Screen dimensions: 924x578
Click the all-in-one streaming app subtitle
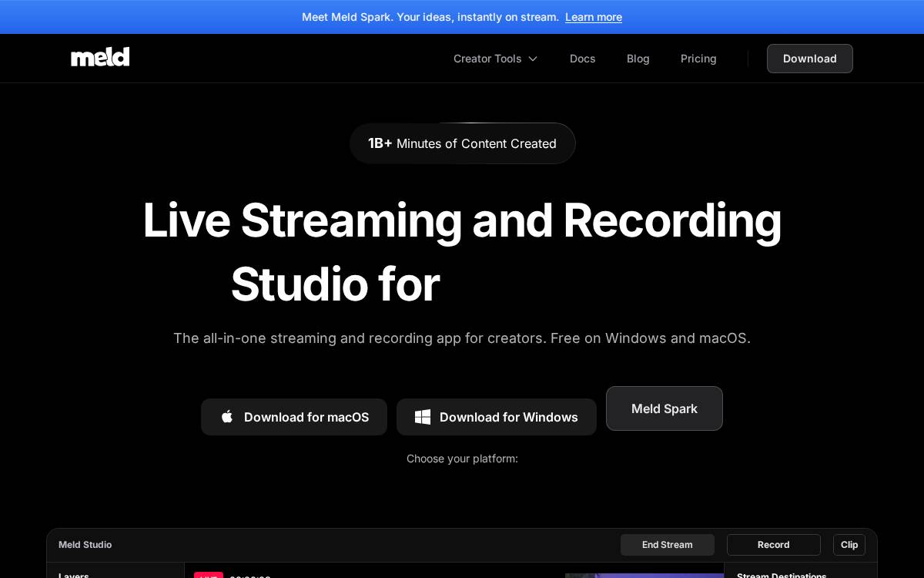tap(462, 338)
